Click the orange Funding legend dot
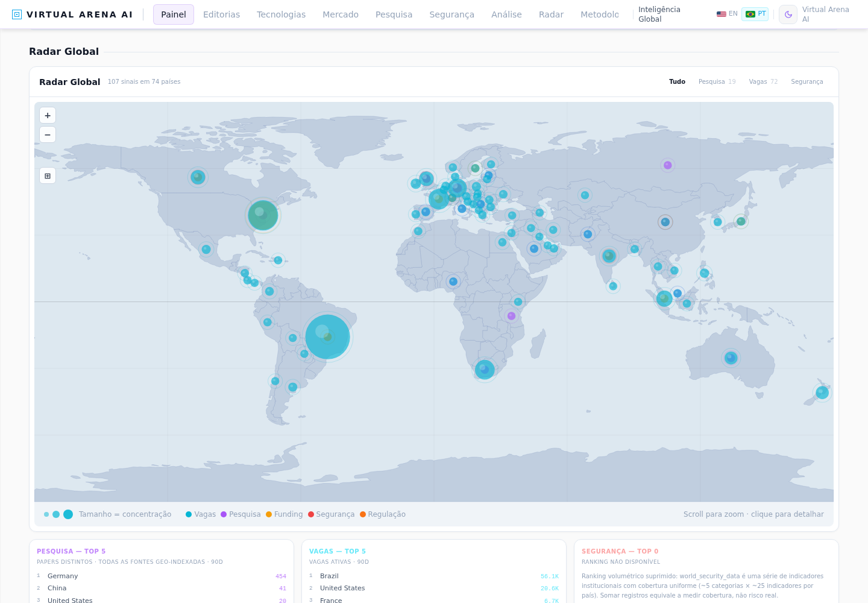 tap(269, 514)
